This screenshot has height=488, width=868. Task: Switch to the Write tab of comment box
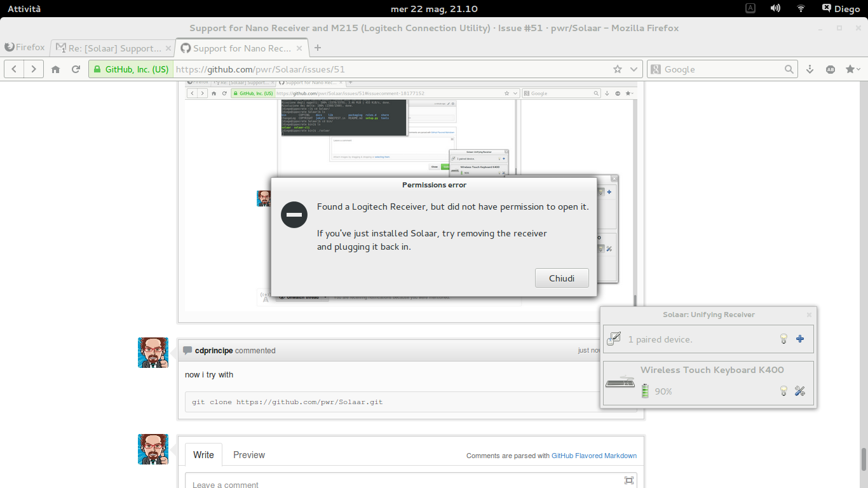coord(203,455)
